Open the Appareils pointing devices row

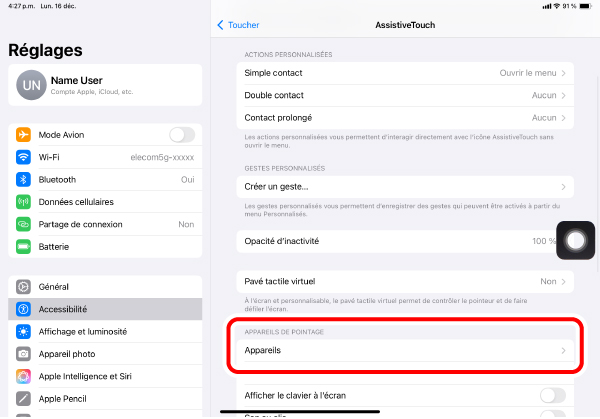pyautogui.click(x=406, y=351)
